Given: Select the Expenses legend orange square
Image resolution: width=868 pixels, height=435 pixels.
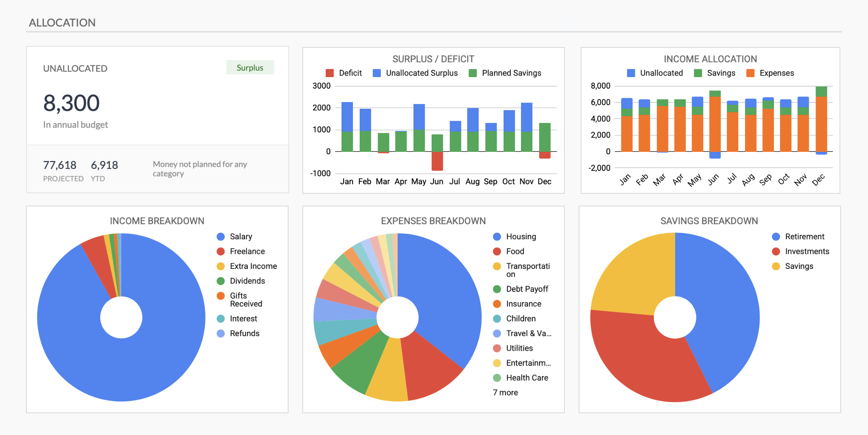Looking at the screenshot, I should pos(750,73).
